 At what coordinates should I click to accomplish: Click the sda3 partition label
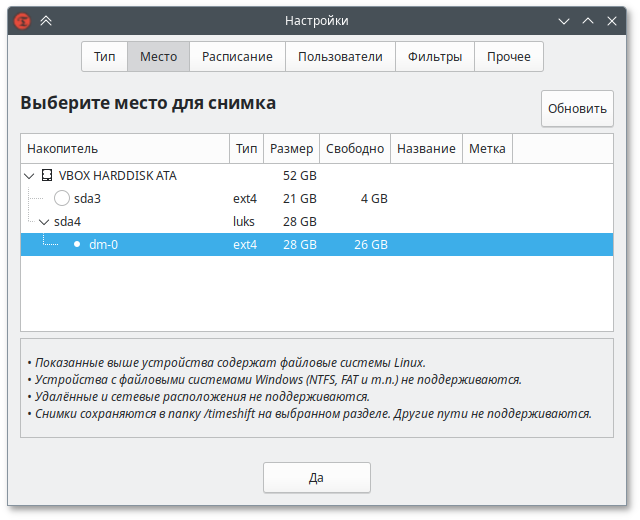coord(87,199)
